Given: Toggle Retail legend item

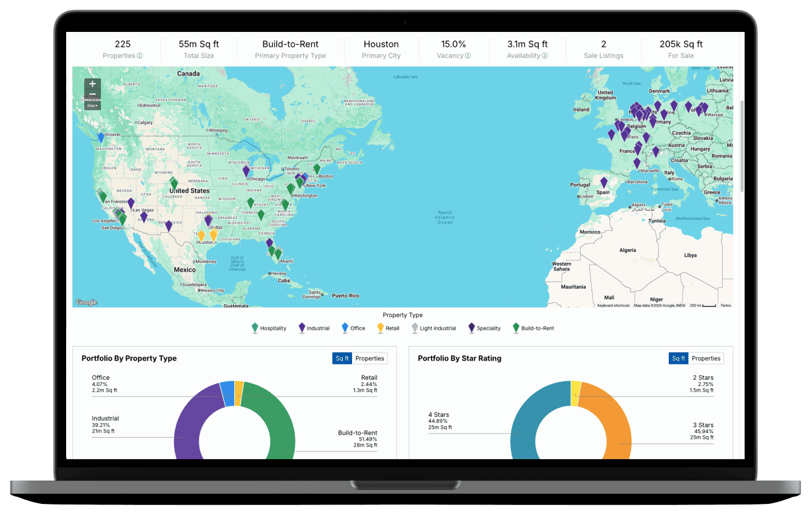Looking at the screenshot, I should [388, 329].
